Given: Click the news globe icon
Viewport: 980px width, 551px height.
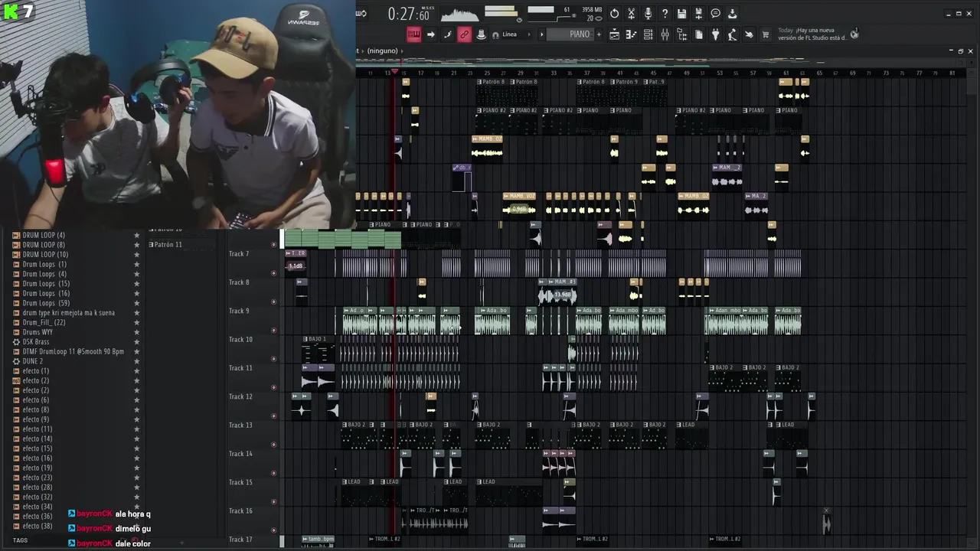Looking at the screenshot, I should click(x=854, y=34).
